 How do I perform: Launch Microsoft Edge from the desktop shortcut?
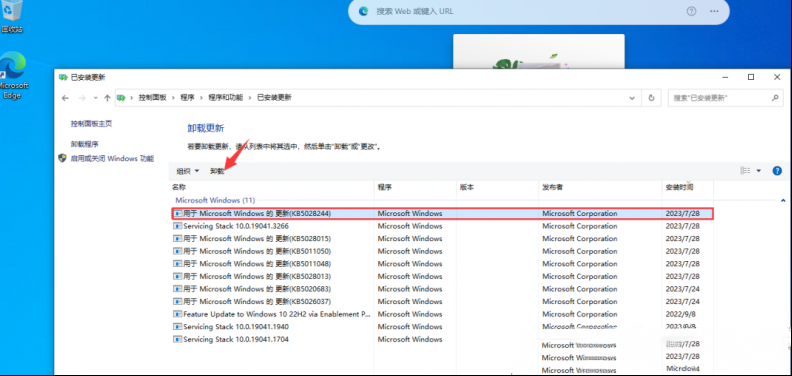13,76
